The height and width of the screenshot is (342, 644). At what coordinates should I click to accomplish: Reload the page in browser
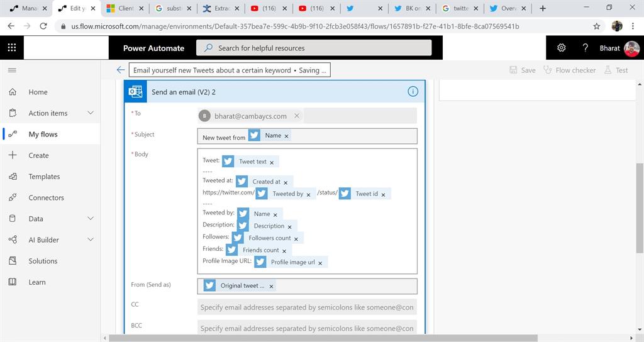(x=43, y=26)
